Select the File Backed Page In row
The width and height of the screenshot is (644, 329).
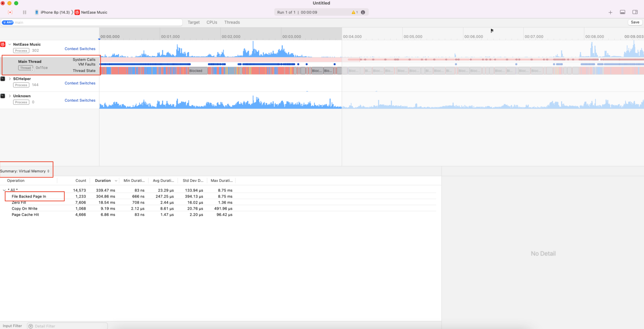pyautogui.click(x=29, y=196)
